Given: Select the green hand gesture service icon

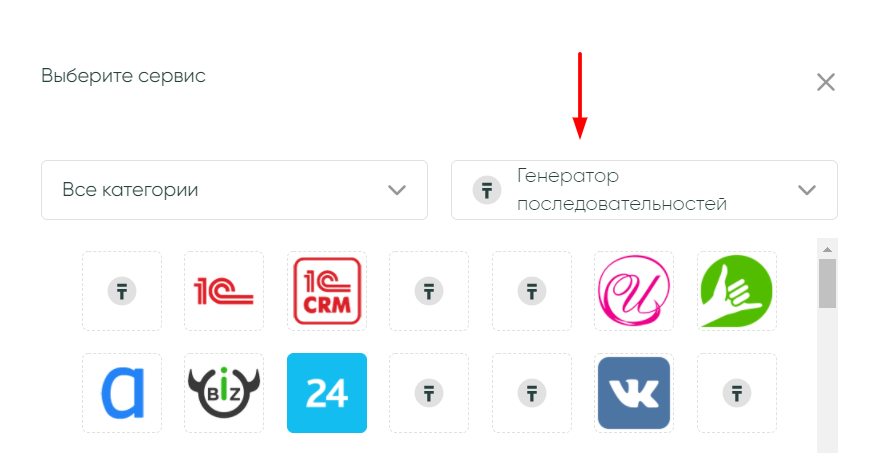Looking at the screenshot, I should (x=736, y=291).
